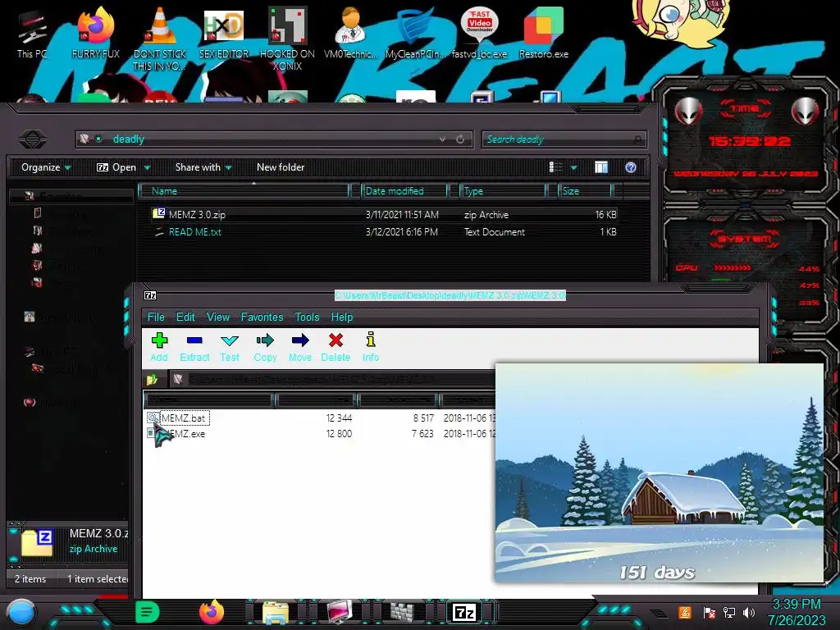This screenshot has height=630, width=840.
Task: Open the FURRY FUX Firefox desktop shortcut
Action: coord(96,33)
